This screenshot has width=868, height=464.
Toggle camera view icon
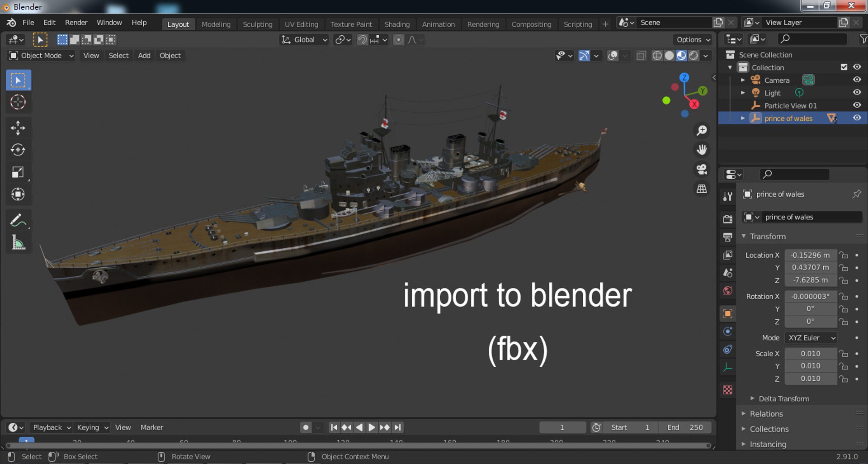point(702,169)
